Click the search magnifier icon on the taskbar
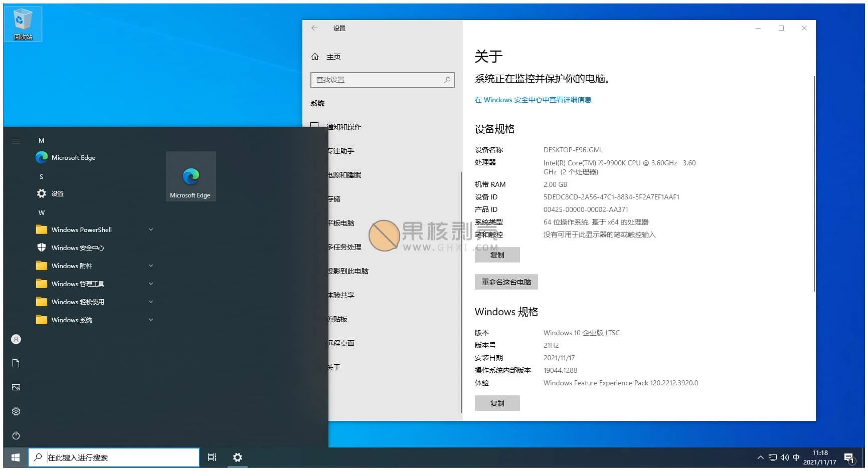This screenshot has height=471, width=868. 38,457
